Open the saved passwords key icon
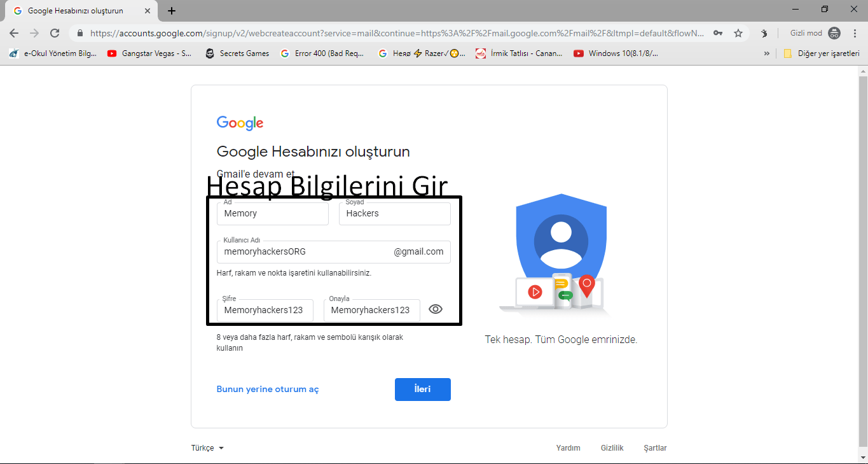The height and width of the screenshot is (464, 868). [x=718, y=33]
